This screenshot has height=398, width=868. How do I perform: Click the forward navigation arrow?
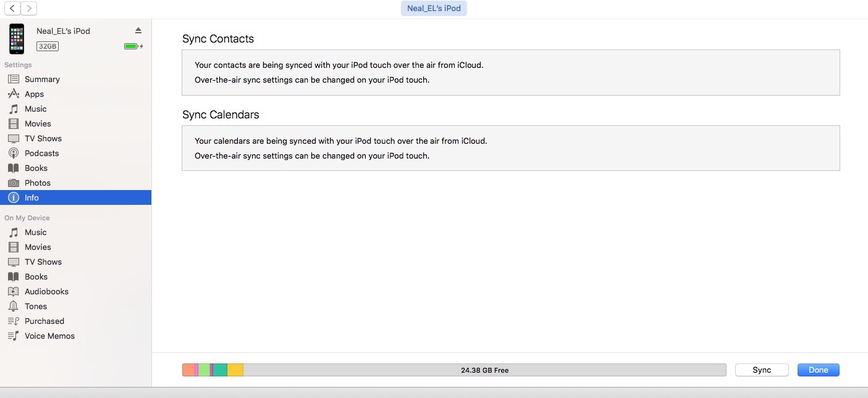tap(28, 8)
